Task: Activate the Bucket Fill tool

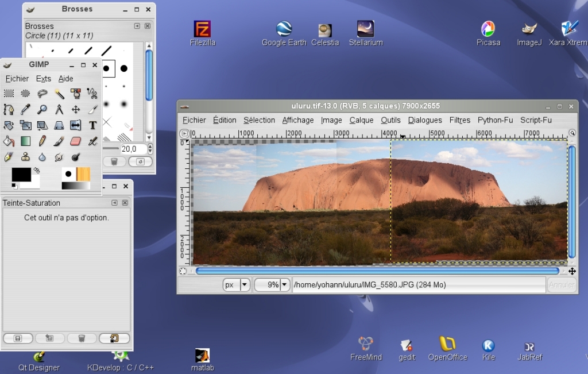Action: pos(9,141)
